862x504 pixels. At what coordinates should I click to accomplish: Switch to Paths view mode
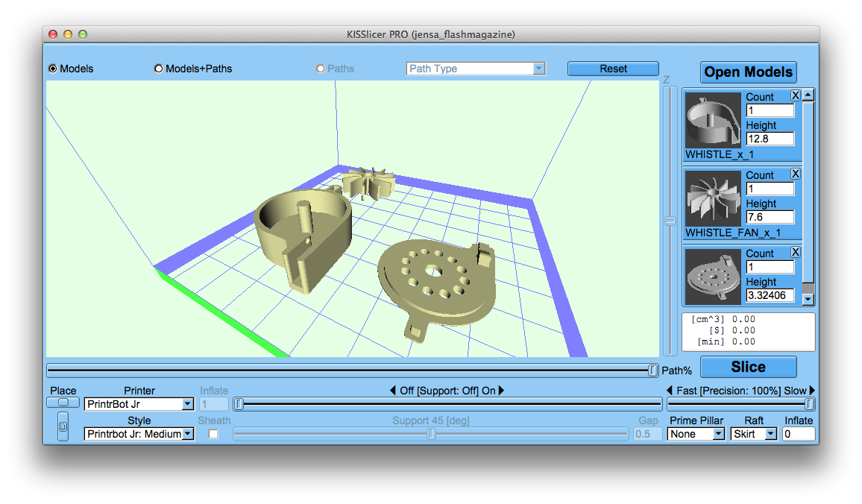[321, 68]
